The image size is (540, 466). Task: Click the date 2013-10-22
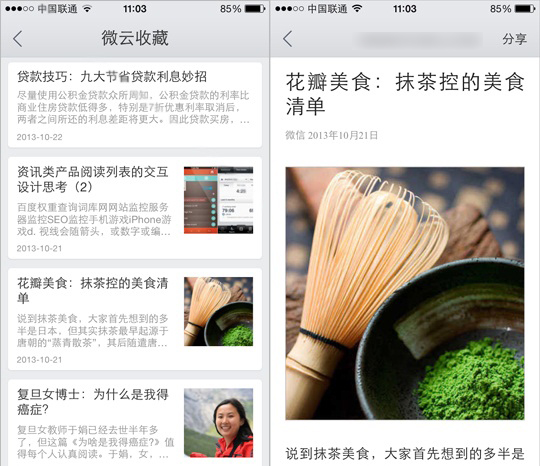coord(40,137)
